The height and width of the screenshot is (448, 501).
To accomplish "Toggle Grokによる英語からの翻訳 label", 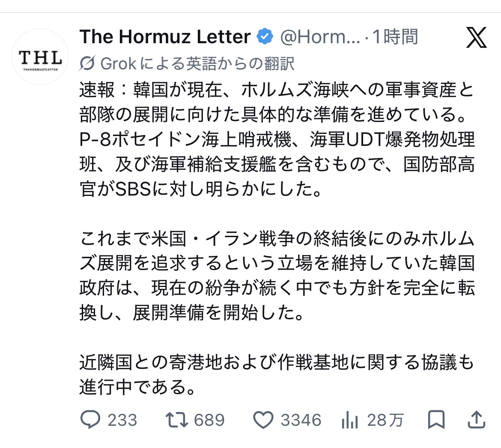I will click(197, 63).
